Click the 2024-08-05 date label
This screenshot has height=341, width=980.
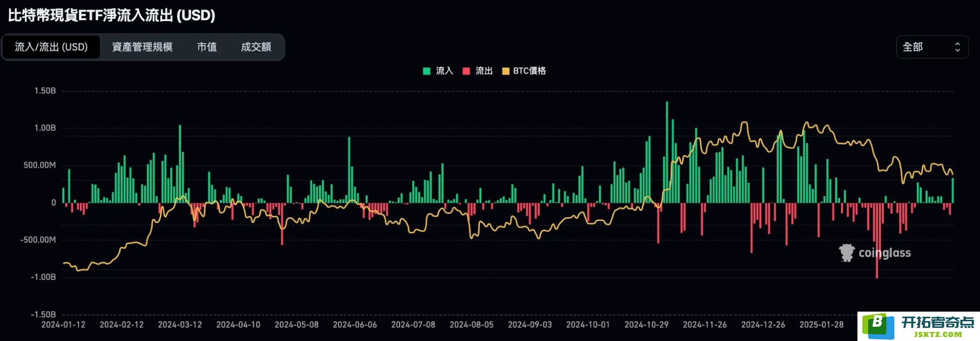(x=472, y=324)
